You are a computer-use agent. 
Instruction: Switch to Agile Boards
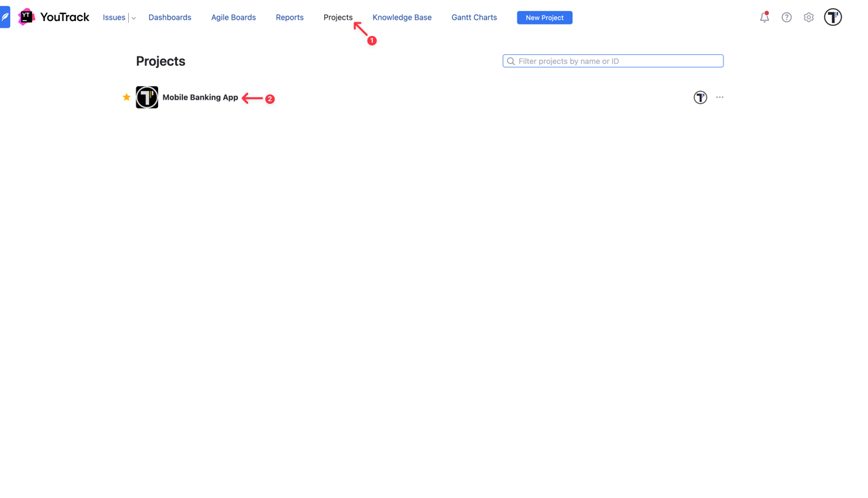(x=233, y=18)
